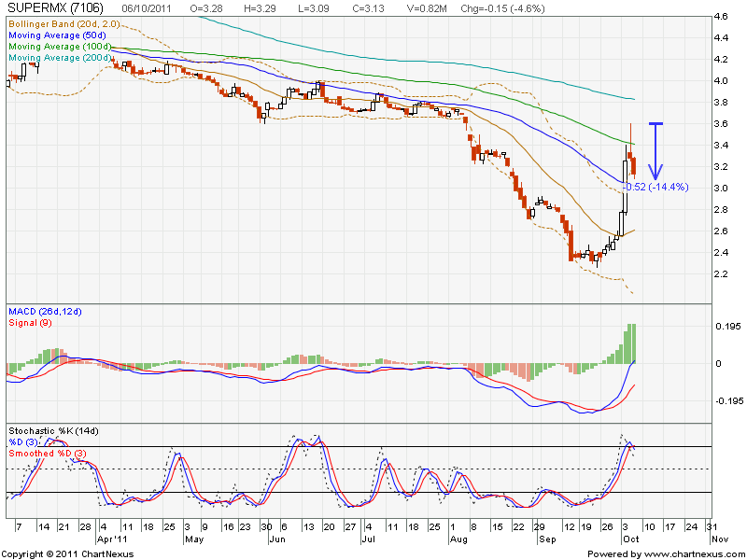Click the Oct month label
Viewport: 747px width, 560px height.
(631, 539)
